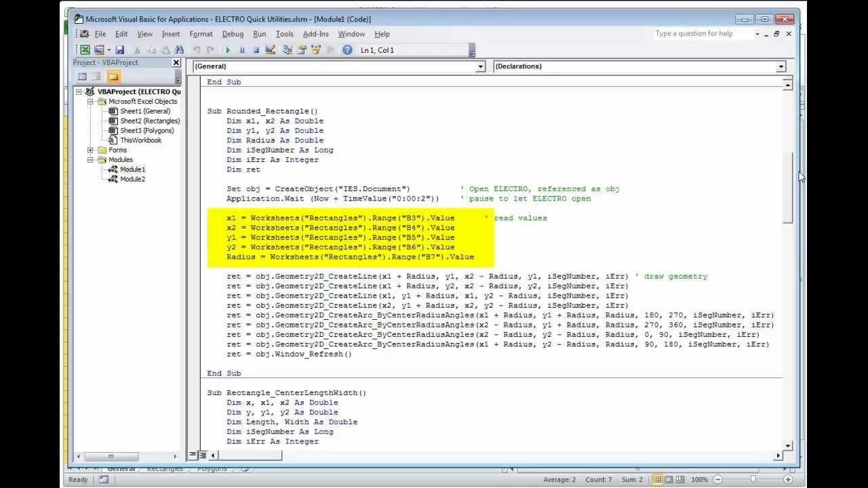Image resolution: width=868 pixels, height=488 pixels.
Task: Open Insert UserForm dropdown arrow
Action: click(108, 49)
